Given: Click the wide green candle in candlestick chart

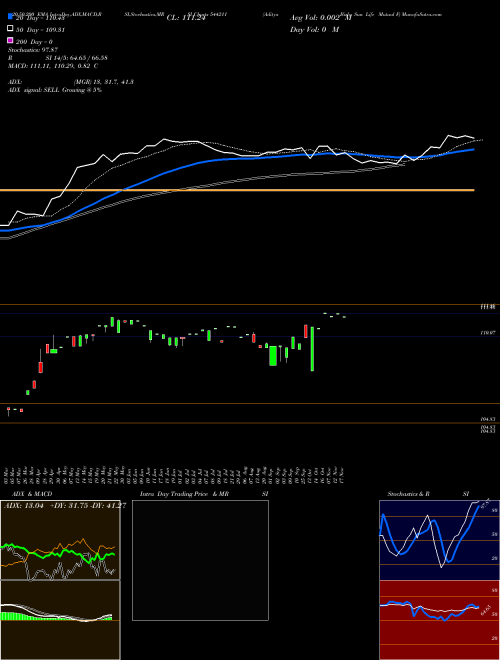Looking at the screenshot, I should 273,356.
